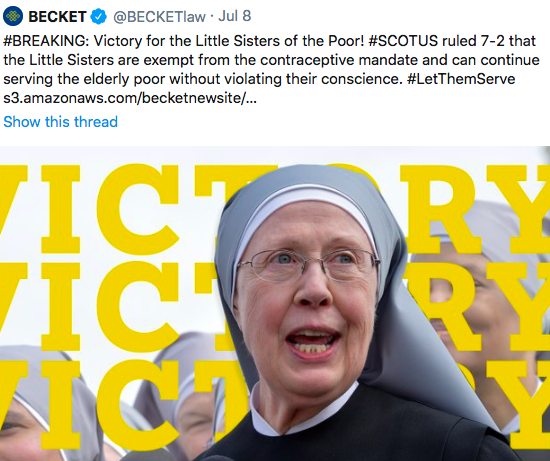The image size is (550, 461).
Task: Click the yellow VICT text in image
Action: pyautogui.click(x=116, y=209)
